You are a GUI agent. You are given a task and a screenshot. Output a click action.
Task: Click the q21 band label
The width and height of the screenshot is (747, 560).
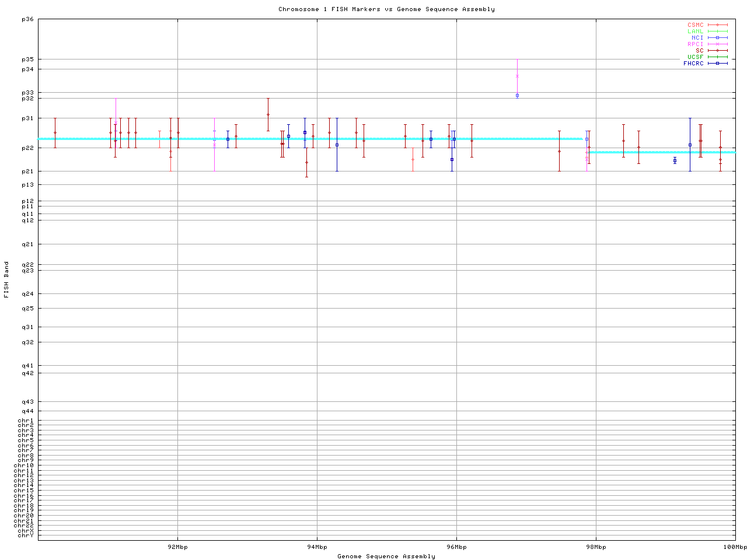pyautogui.click(x=27, y=244)
